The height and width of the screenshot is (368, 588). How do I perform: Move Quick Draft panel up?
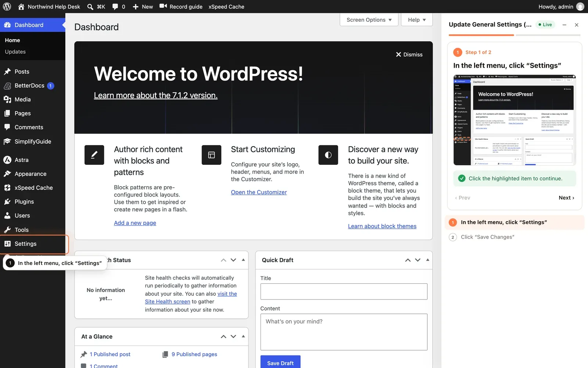tap(408, 260)
